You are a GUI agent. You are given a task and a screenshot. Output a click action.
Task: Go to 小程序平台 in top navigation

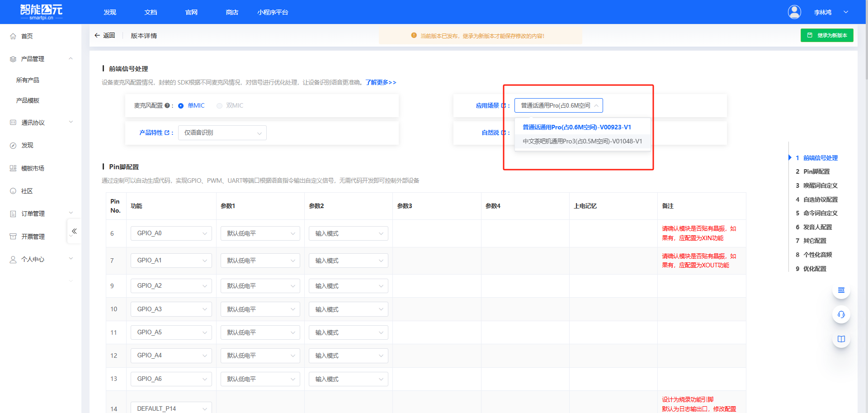pyautogui.click(x=273, y=12)
